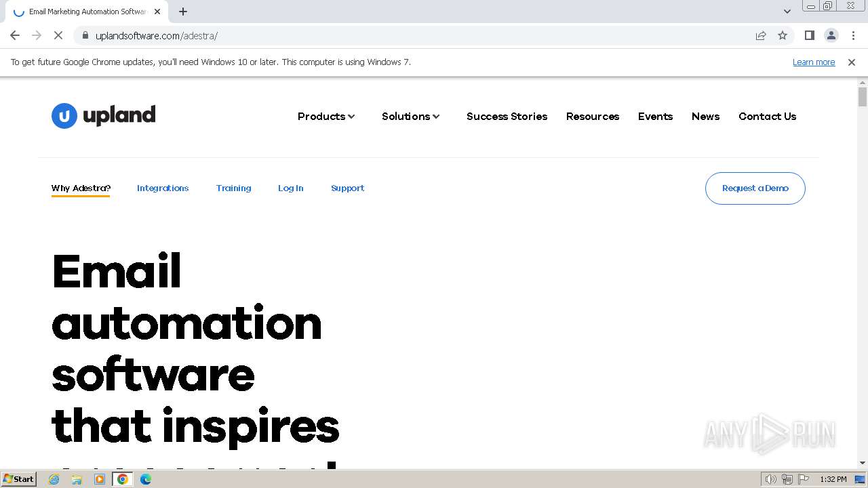Click the site lock icon in address bar
Image resolution: width=868 pixels, height=488 pixels.
tap(85, 35)
